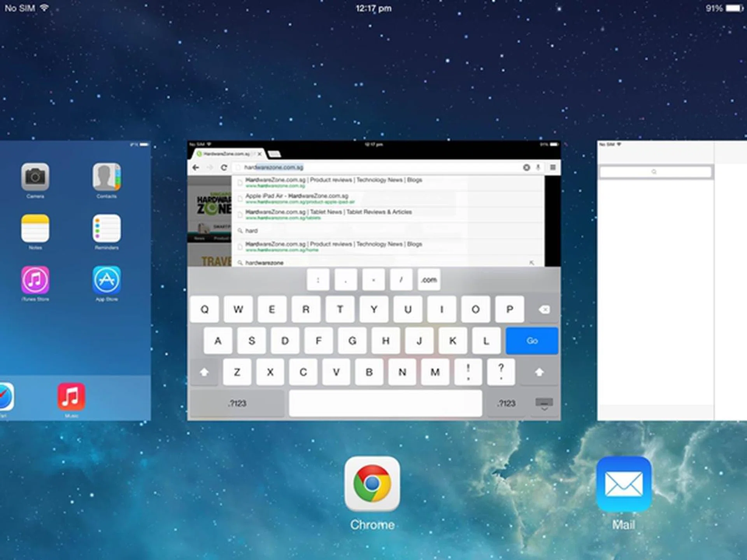Open the Chrome menu at the toolbar's right end
This screenshot has height=560, width=747.
tap(553, 168)
